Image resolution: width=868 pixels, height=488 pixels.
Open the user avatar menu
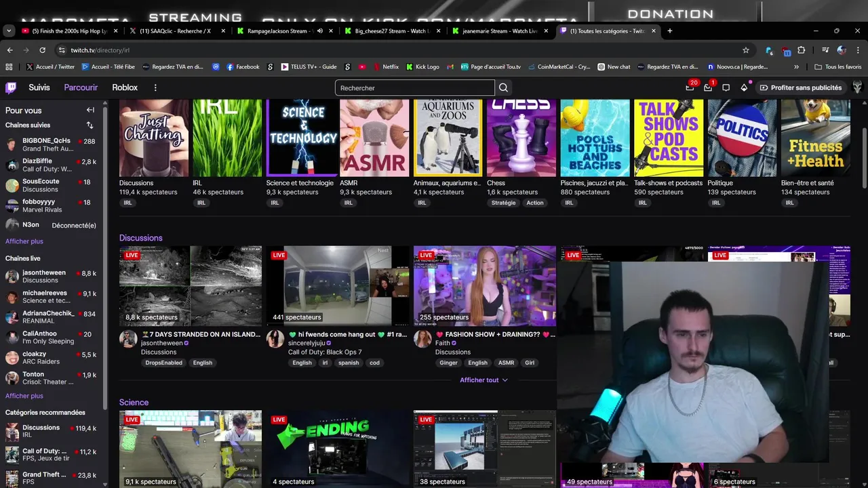(x=857, y=87)
